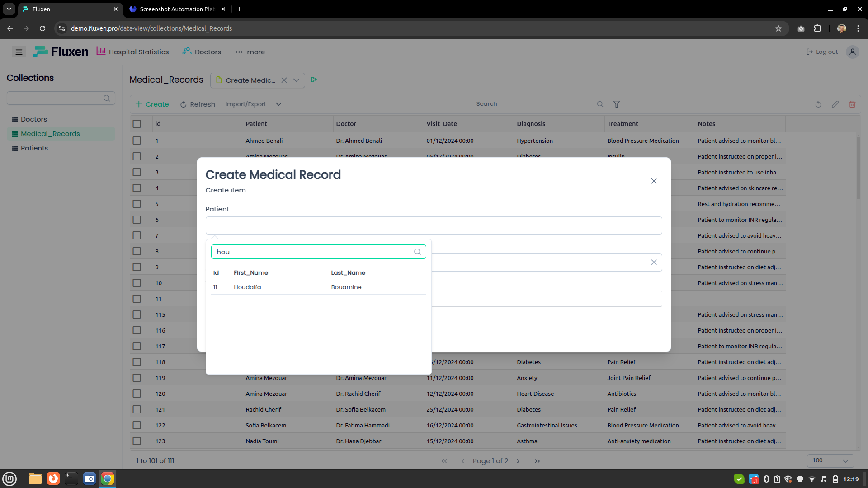The image size is (868, 488).
Task: Close the Create Medical Record dialog
Action: click(654, 181)
